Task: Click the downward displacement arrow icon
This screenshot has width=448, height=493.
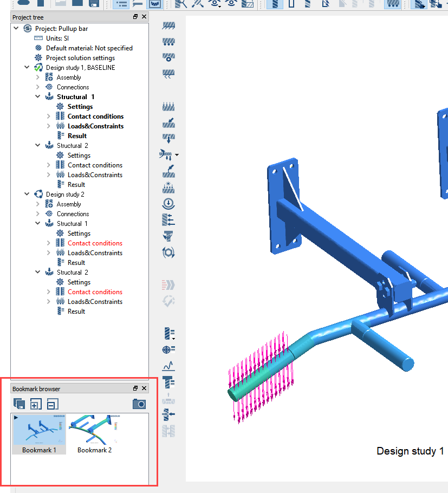Action: click(168, 138)
